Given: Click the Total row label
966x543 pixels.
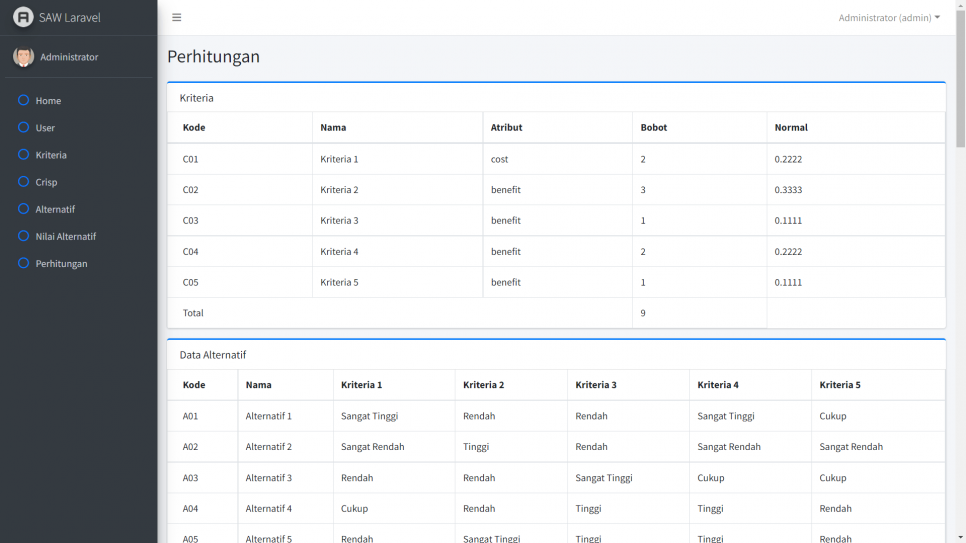Looking at the screenshot, I should point(193,313).
